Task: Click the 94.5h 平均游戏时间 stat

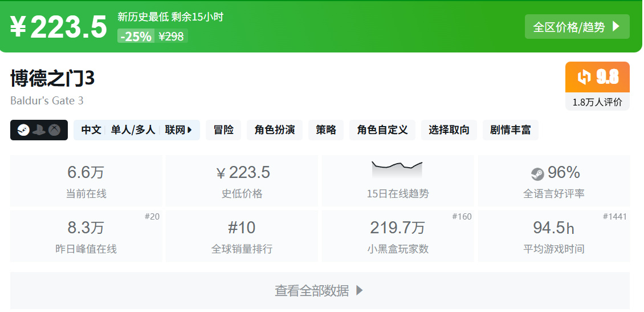Action: tap(554, 236)
